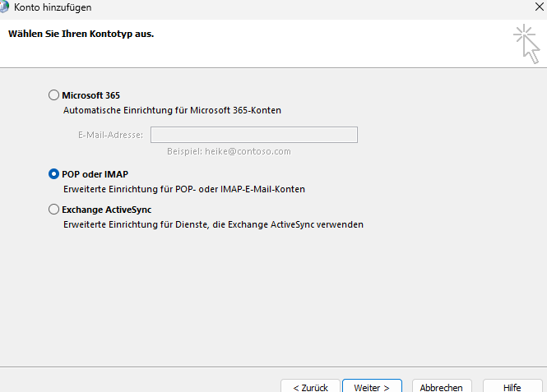Screen dimensions: 547x392
Task: Click the bold Exchange ActiveSync label text
Action: tap(106, 210)
